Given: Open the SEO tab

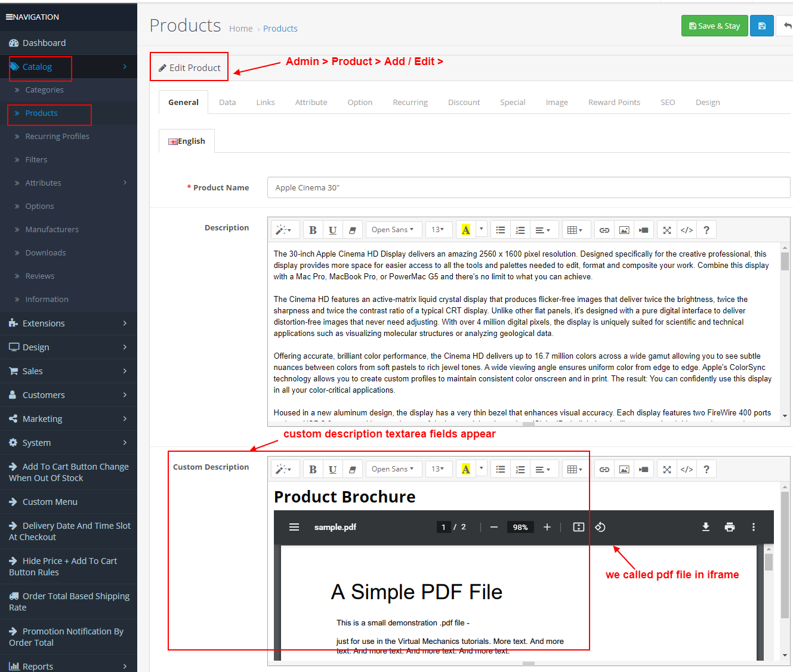Looking at the screenshot, I should (x=668, y=102).
